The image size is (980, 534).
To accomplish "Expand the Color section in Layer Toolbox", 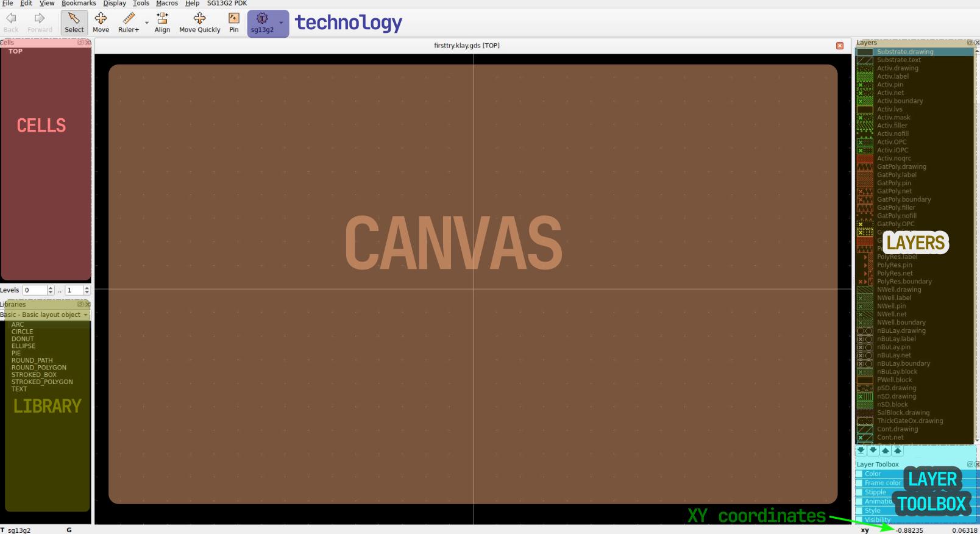I will tap(873, 474).
